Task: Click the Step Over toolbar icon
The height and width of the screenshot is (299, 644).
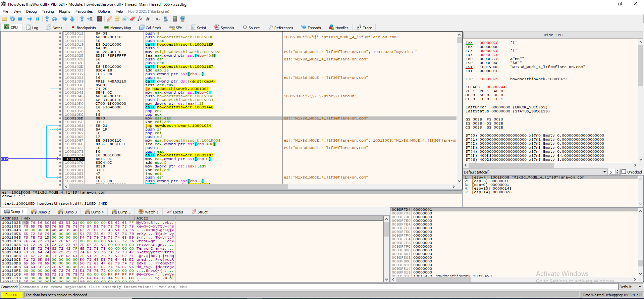Action: click(55, 19)
